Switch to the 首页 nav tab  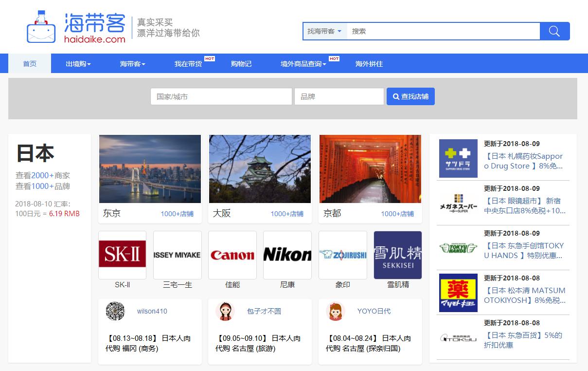[x=30, y=63]
